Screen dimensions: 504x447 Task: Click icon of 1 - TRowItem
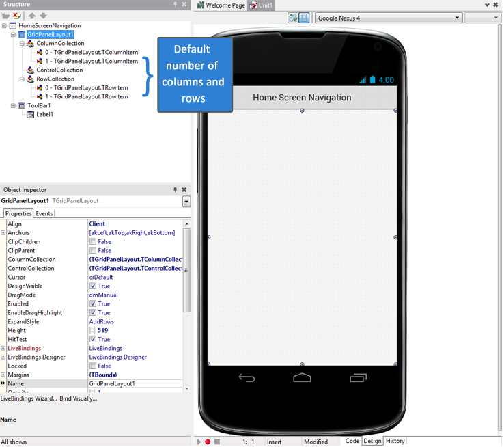pyautogui.click(x=40, y=97)
